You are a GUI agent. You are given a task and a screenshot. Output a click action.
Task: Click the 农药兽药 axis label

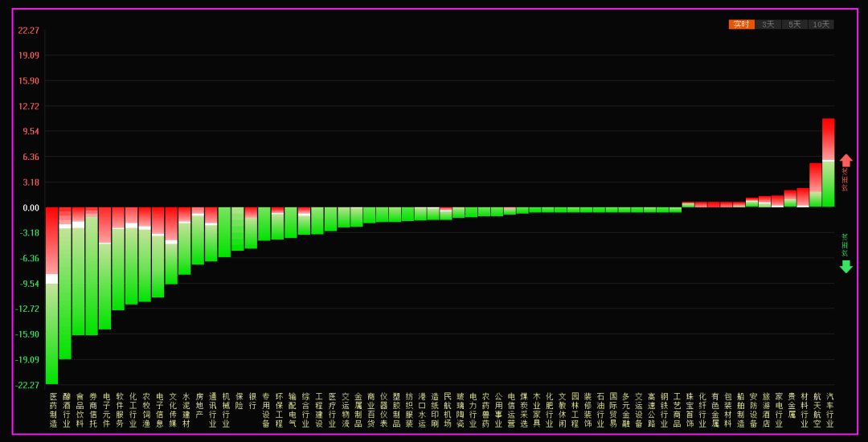pos(486,410)
